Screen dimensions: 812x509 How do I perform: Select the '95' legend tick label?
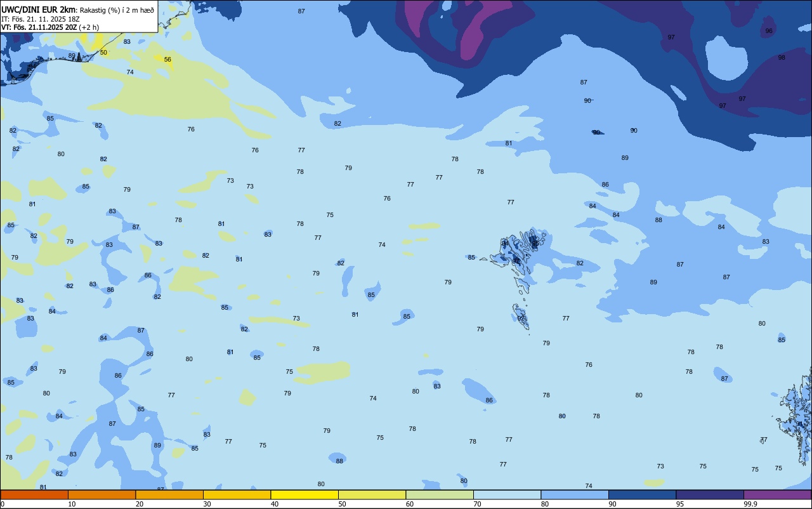680,504
